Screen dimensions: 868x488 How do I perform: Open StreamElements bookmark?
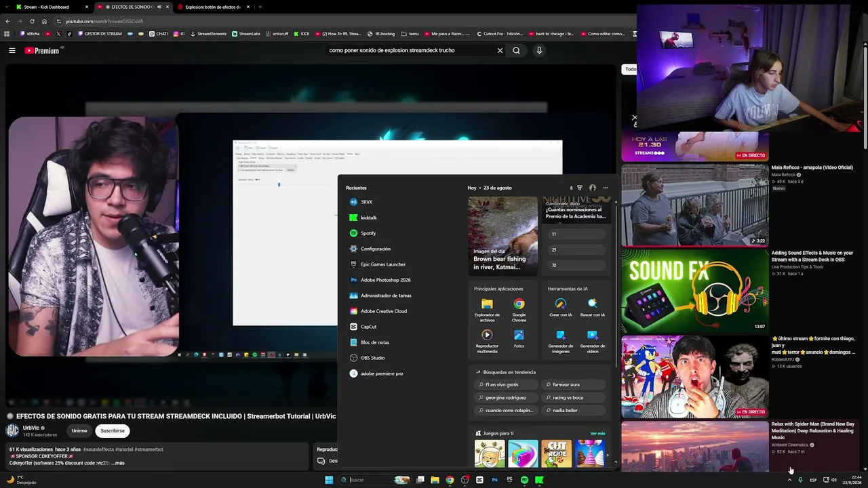tap(209, 34)
